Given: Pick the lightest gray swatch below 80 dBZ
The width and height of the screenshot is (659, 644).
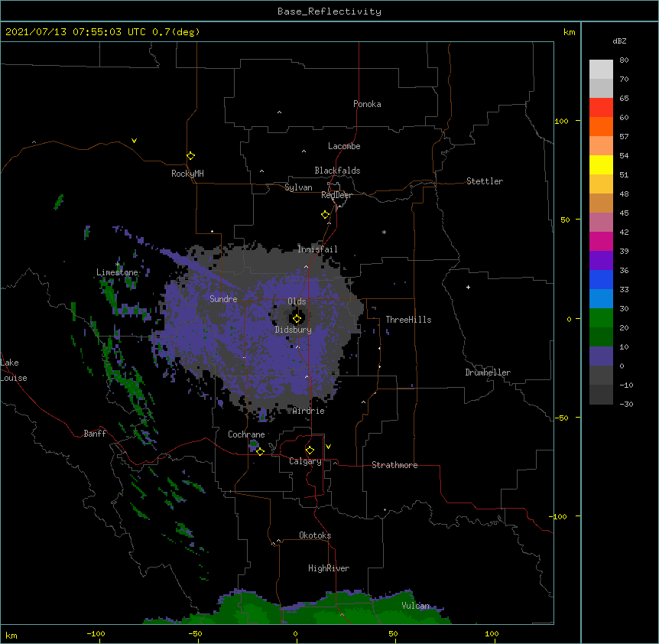Looking at the screenshot, I should pyautogui.click(x=601, y=70).
